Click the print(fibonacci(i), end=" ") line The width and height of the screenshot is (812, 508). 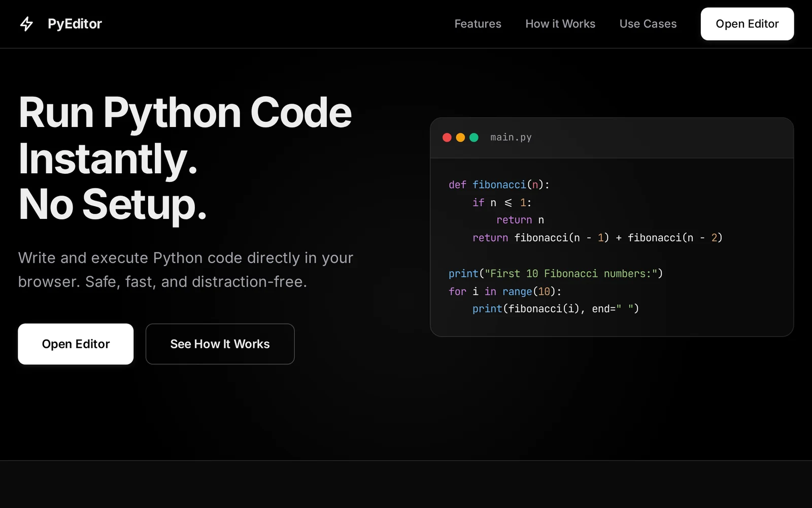(x=556, y=309)
